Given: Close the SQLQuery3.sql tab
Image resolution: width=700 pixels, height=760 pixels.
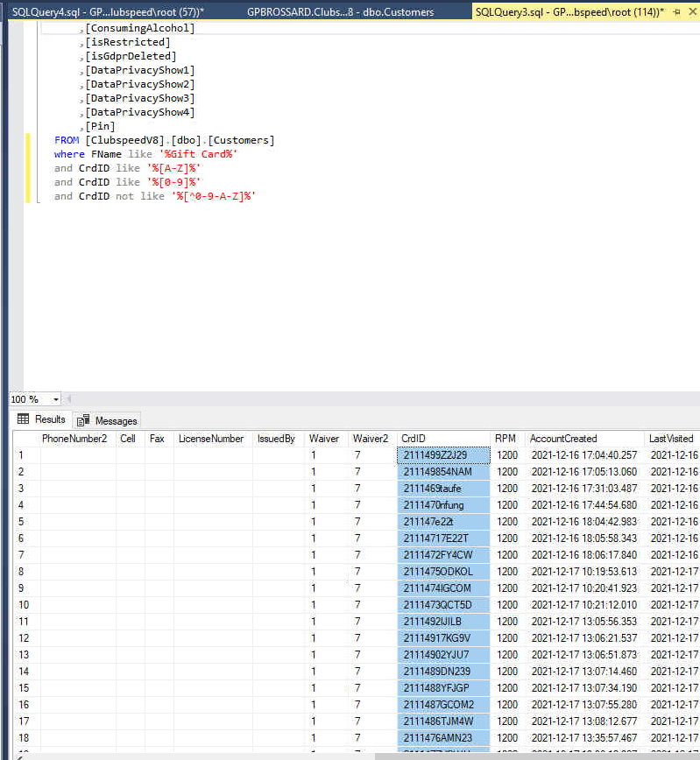Looking at the screenshot, I should (693, 11).
